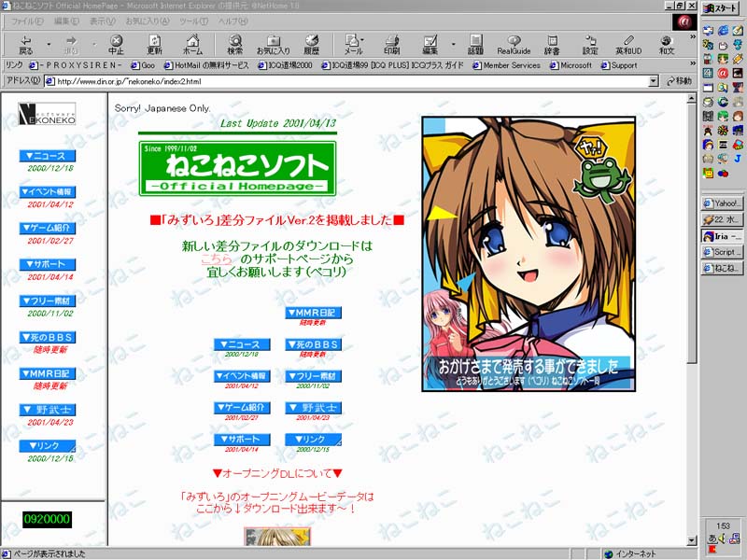Expand the 編集 edit button dropdown arrow
The width and height of the screenshot is (747, 560).
coord(453,45)
